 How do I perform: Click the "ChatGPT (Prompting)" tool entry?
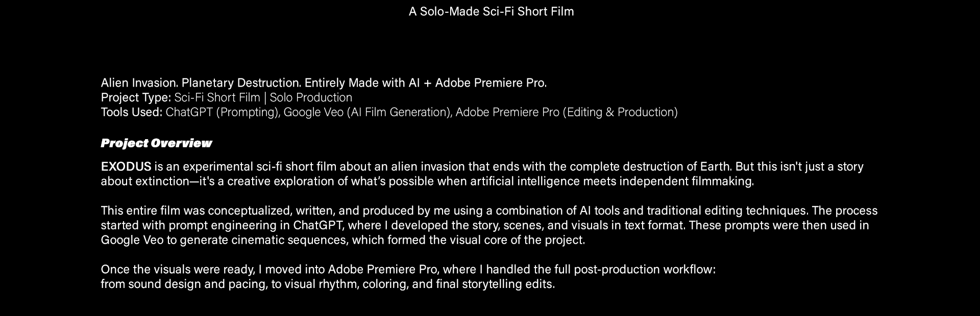click(x=222, y=112)
